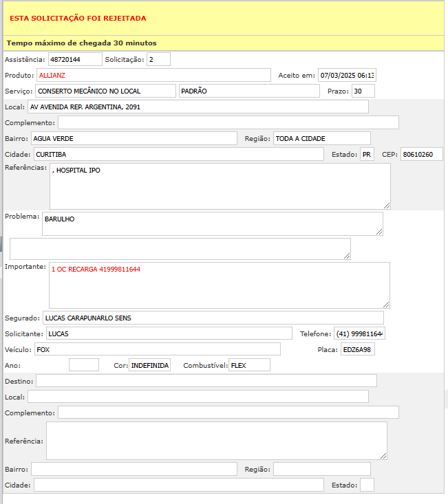Select the Cidade field containing CURITIBA

point(178,154)
